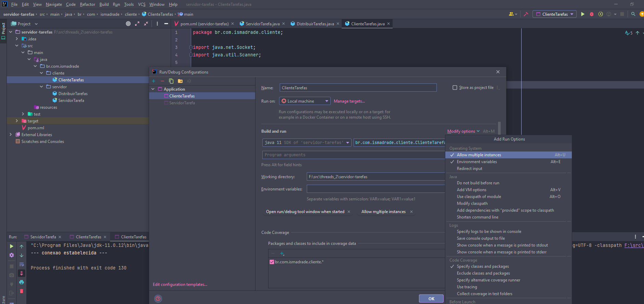The width and height of the screenshot is (644, 304).
Task: Remove the Open run/debug tool window chip
Action: [349, 212]
